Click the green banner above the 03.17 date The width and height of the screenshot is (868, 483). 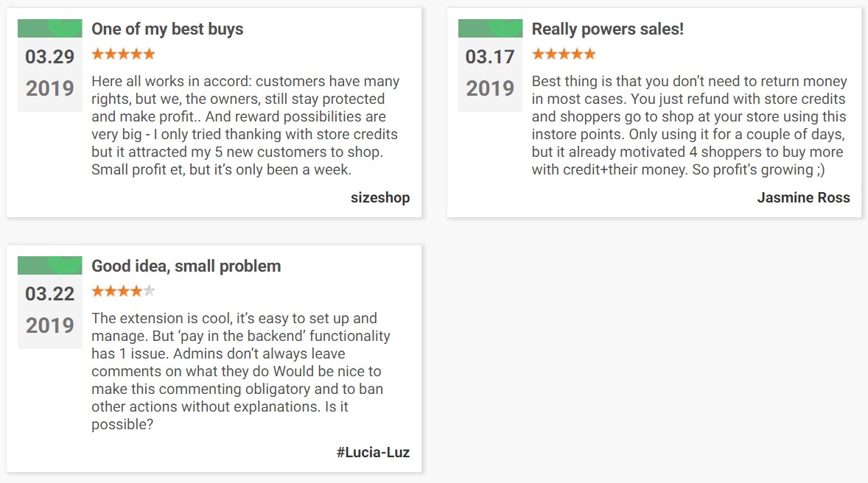point(490,28)
